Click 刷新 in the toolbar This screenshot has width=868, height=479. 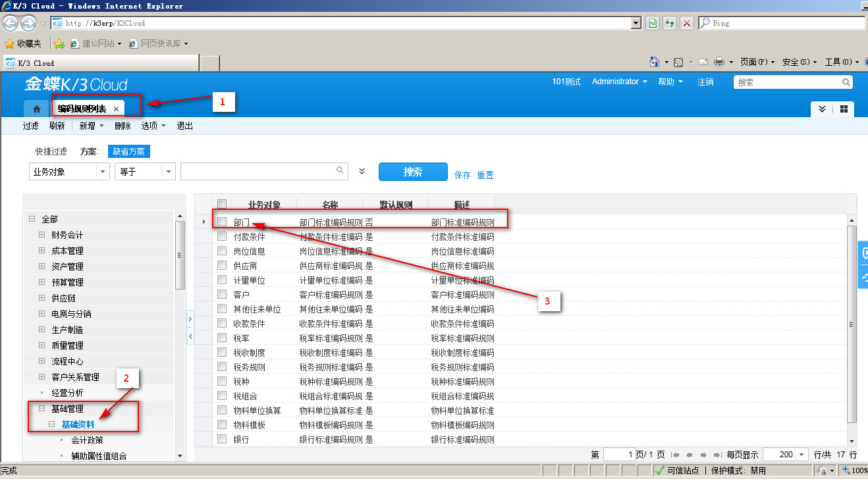[57, 126]
